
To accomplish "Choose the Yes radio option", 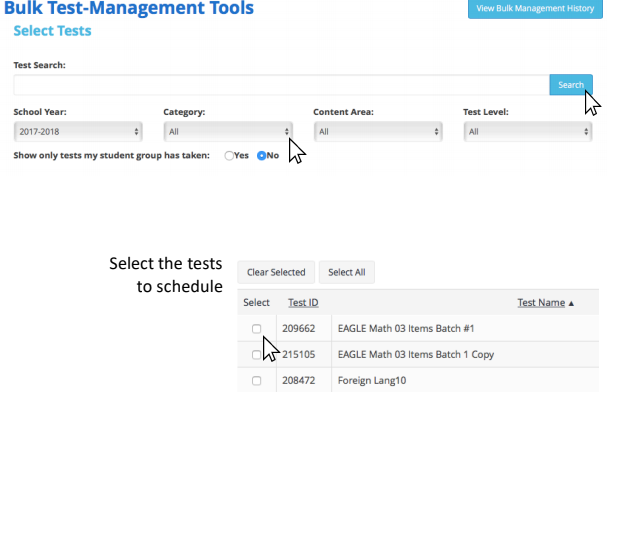I will 229,156.
